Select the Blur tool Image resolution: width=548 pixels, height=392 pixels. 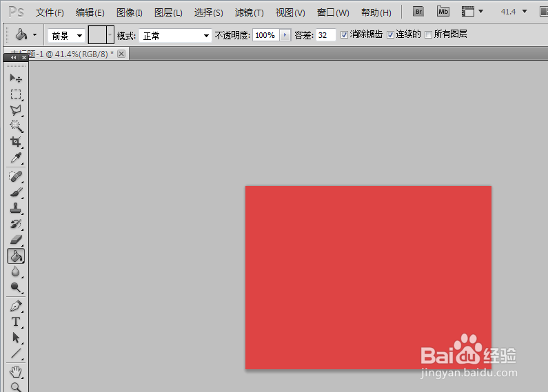pyautogui.click(x=16, y=271)
